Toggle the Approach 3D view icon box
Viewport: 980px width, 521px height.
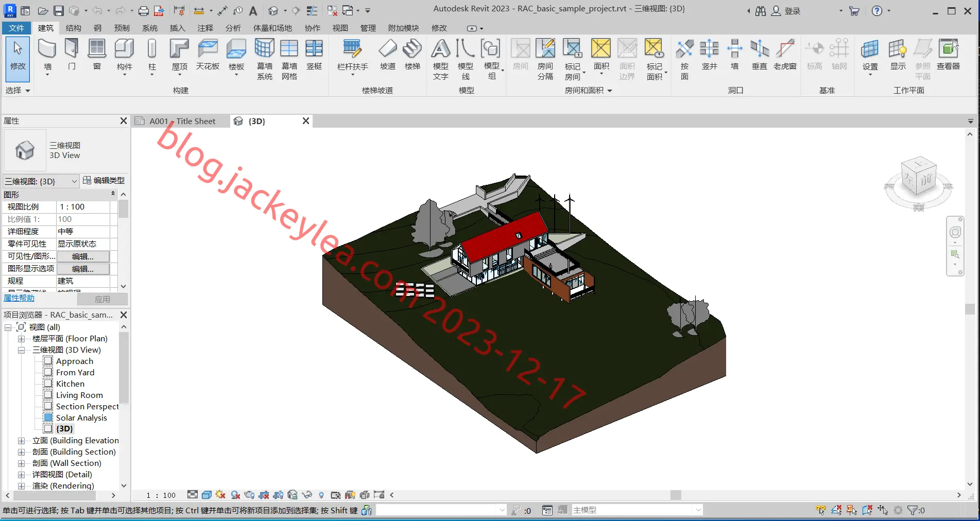(x=48, y=361)
